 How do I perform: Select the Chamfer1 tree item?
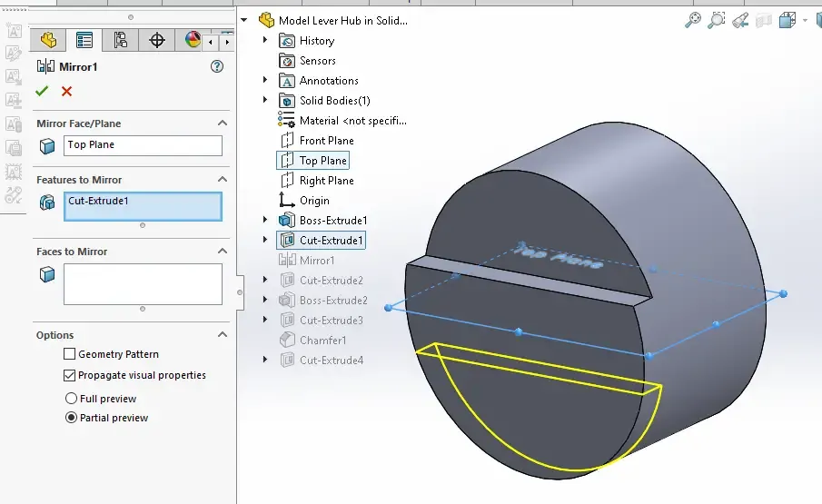(x=323, y=340)
